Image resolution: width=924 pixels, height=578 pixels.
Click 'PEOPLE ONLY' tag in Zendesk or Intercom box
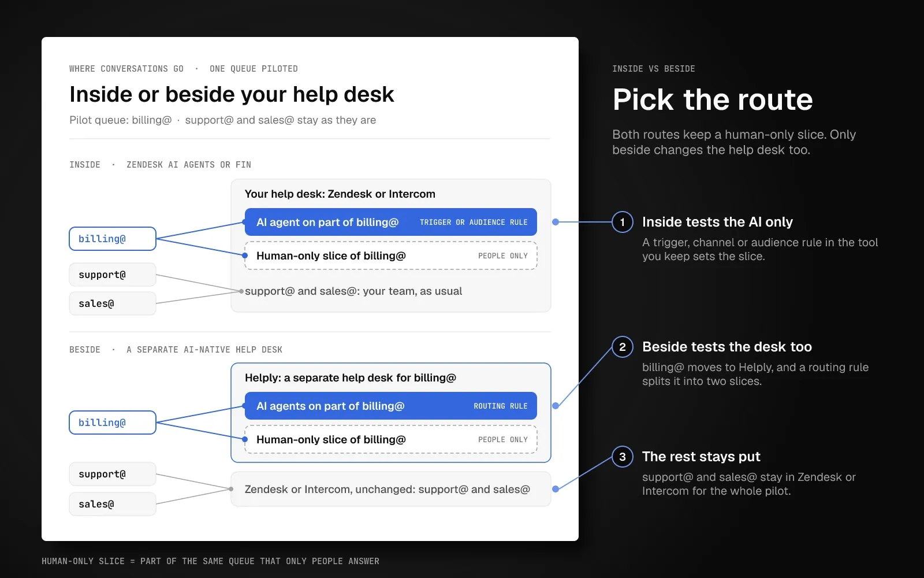pos(503,256)
